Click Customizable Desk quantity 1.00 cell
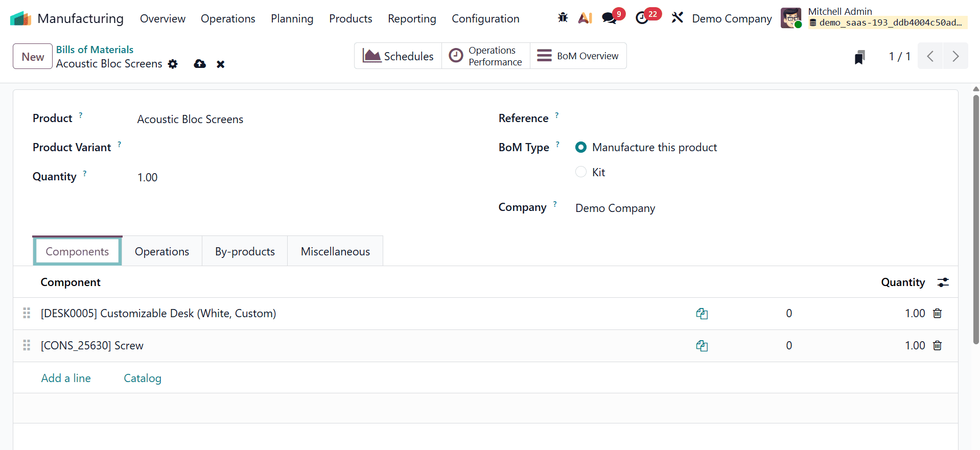 pyautogui.click(x=915, y=313)
